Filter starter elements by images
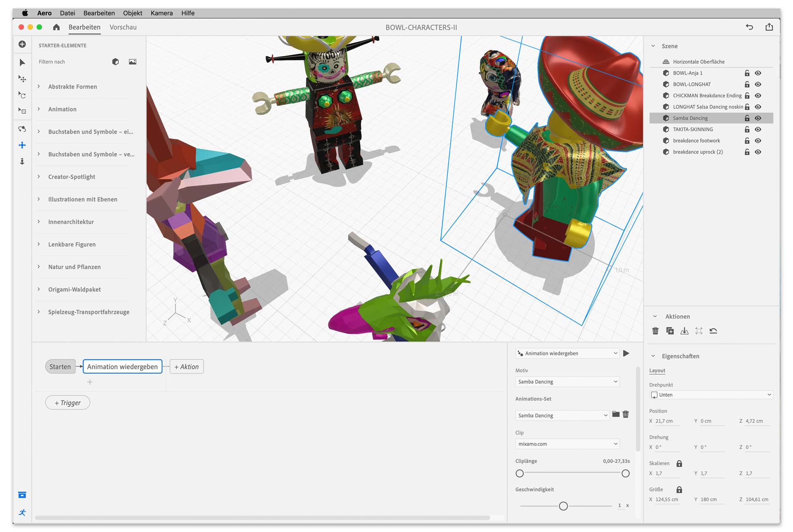The image size is (793, 532). point(133,61)
